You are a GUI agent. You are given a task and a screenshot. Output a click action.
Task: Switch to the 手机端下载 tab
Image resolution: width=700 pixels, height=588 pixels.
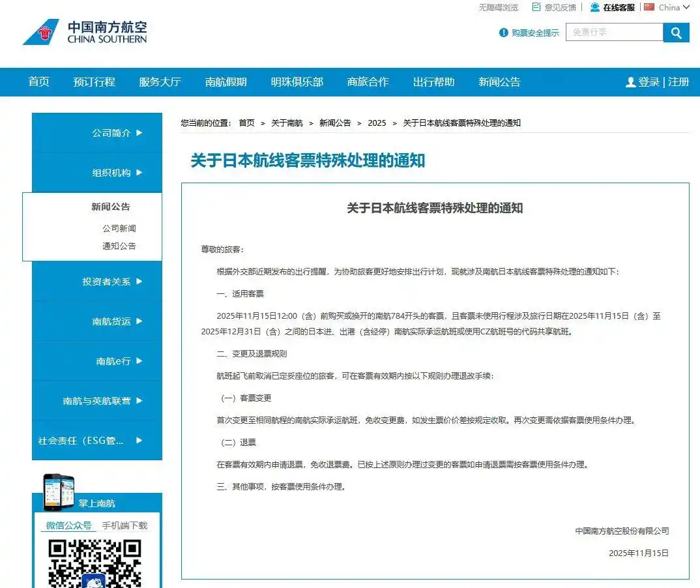click(125, 525)
